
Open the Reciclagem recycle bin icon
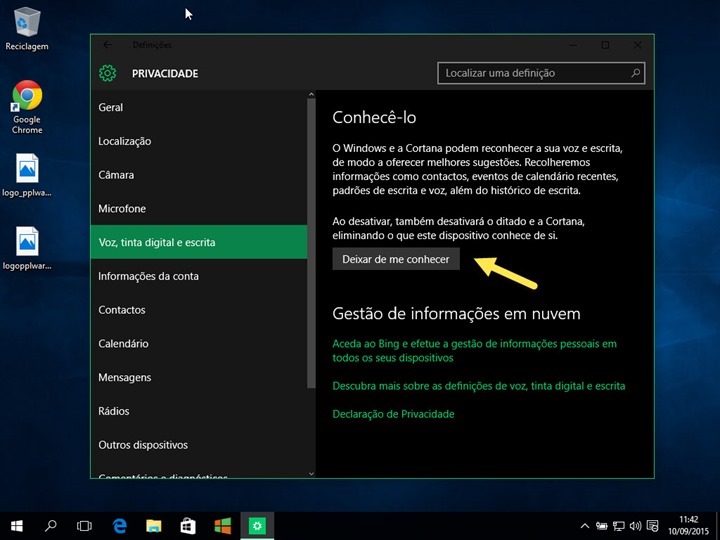click(x=27, y=28)
